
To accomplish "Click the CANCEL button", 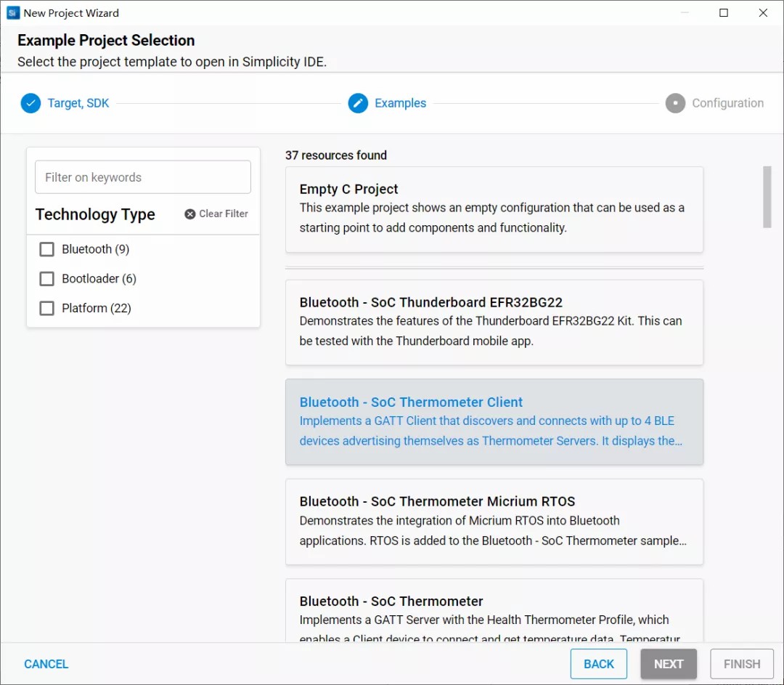I will point(46,664).
